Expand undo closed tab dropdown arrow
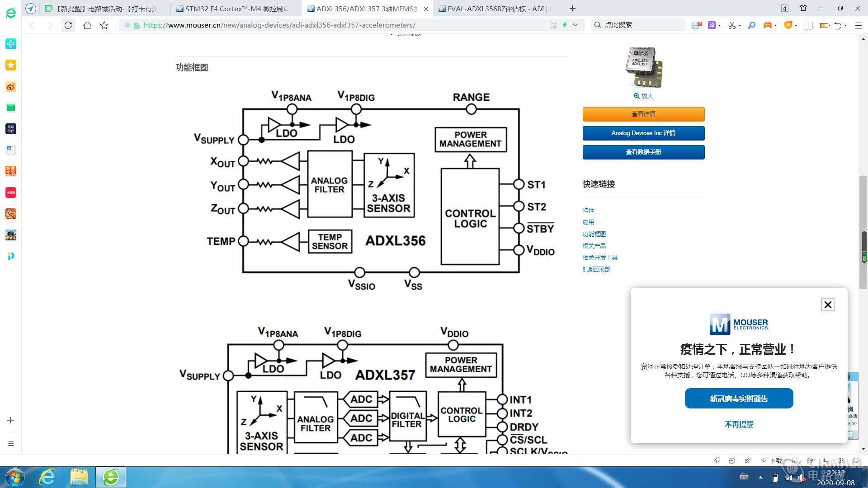Image resolution: width=868 pixels, height=488 pixels. pos(845,26)
